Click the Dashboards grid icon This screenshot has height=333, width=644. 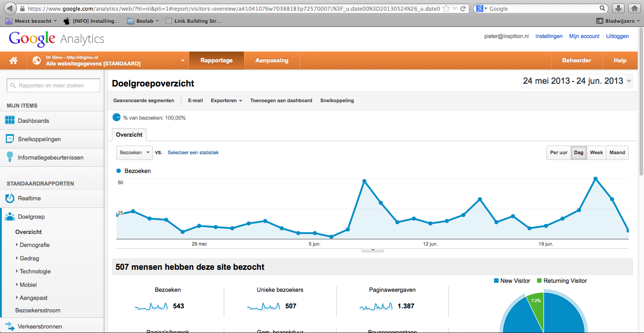pyautogui.click(x=10, y=121)
